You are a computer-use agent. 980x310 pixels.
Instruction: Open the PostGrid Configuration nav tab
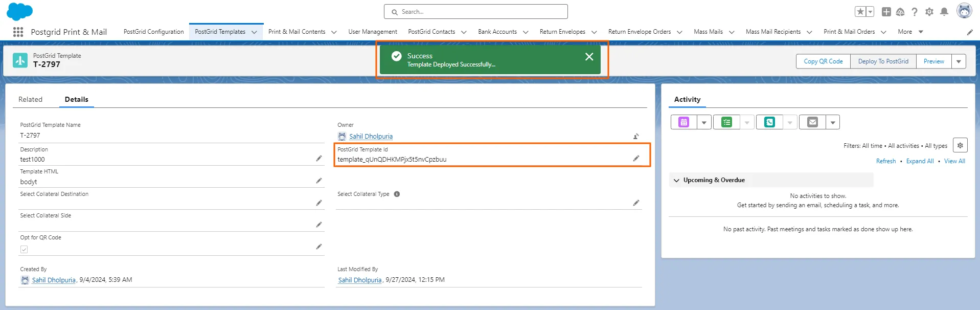tap(153, 32)
